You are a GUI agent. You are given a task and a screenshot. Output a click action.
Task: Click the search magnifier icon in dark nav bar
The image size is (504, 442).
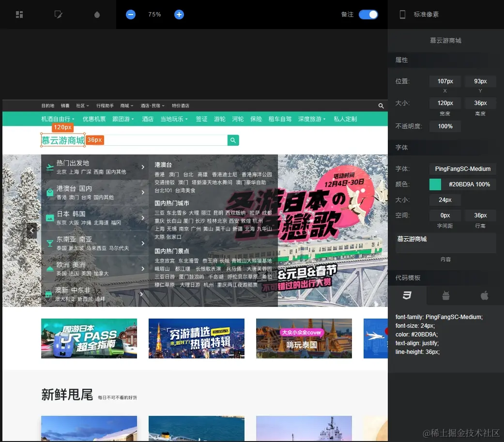(x=381, y=106)
